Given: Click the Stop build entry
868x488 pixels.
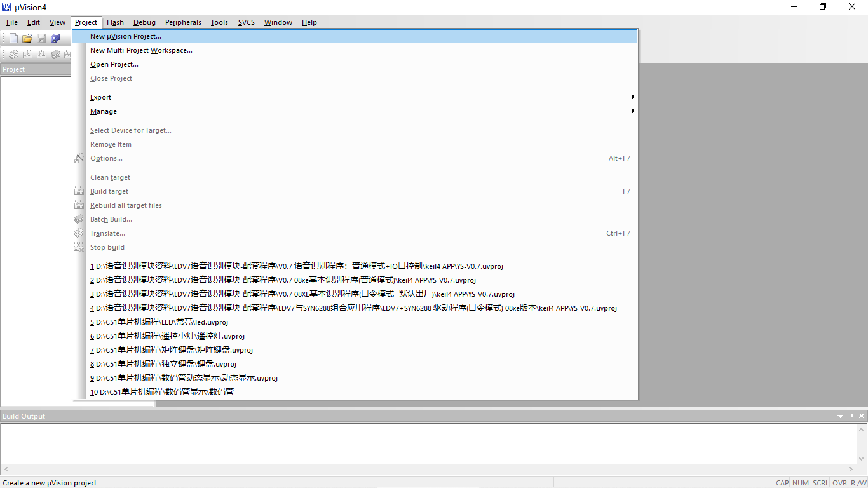Looking at the screenshot, I should click(355, 247).
